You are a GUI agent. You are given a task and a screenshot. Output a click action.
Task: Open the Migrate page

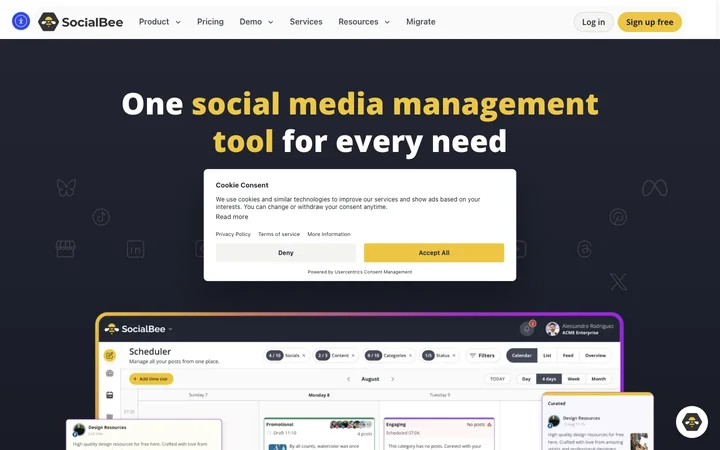(x=421, y=22)
